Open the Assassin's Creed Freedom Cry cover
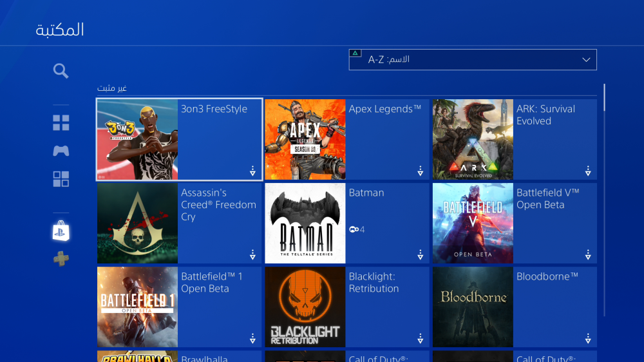Screen dimensions: 644x362 pyautogui.click(x=138, y=223)
